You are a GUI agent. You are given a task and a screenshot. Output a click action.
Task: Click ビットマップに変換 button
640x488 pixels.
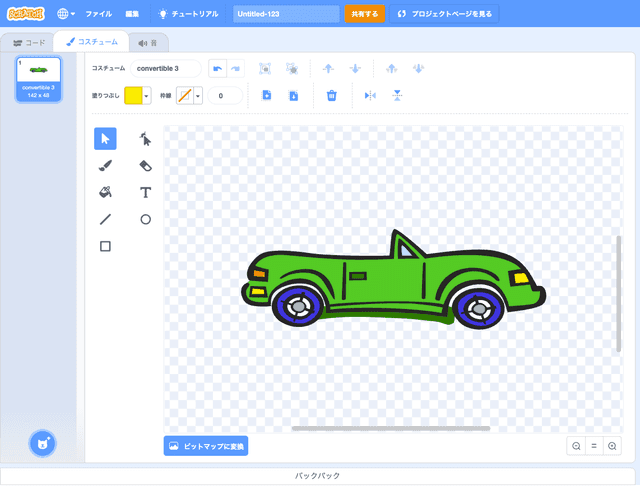pyautogui.click(x=206, y=445)
